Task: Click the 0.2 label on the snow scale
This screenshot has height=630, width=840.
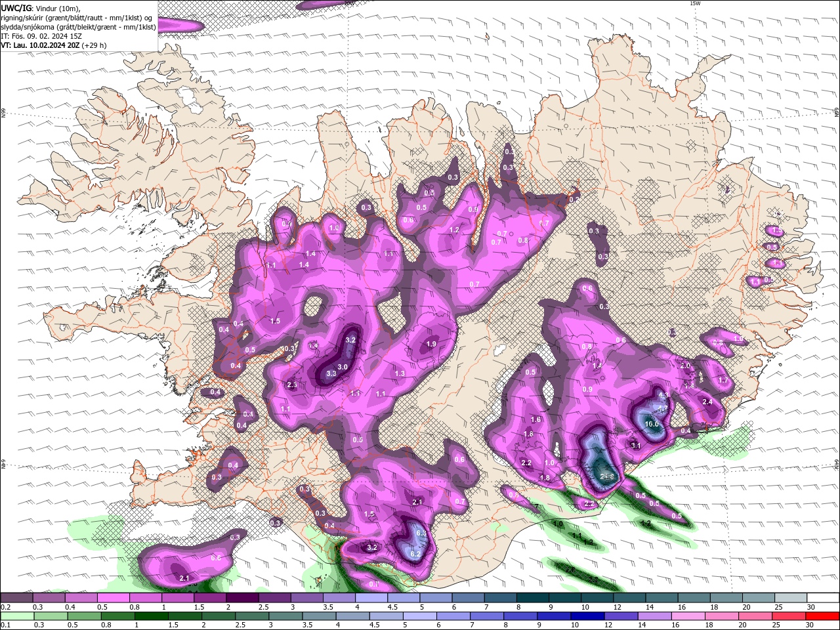Action: coord(5,607)
